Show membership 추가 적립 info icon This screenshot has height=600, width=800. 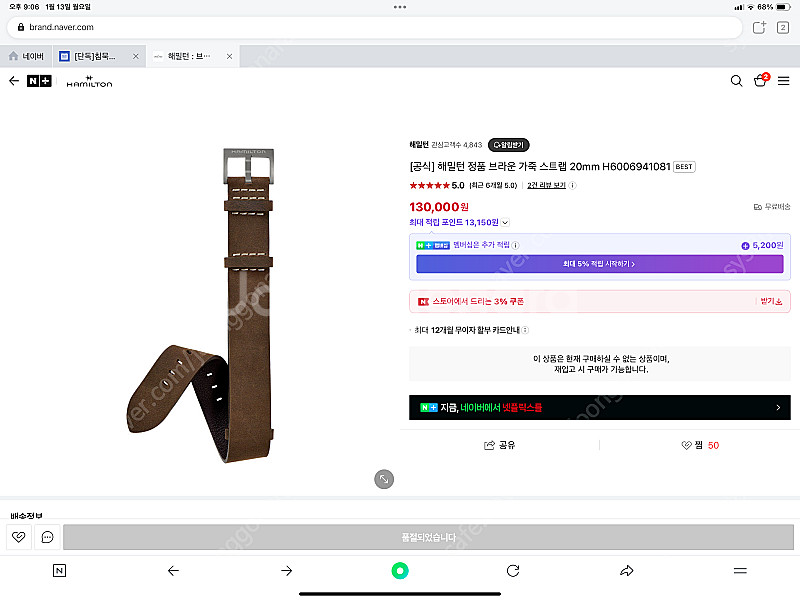point(515,245)
